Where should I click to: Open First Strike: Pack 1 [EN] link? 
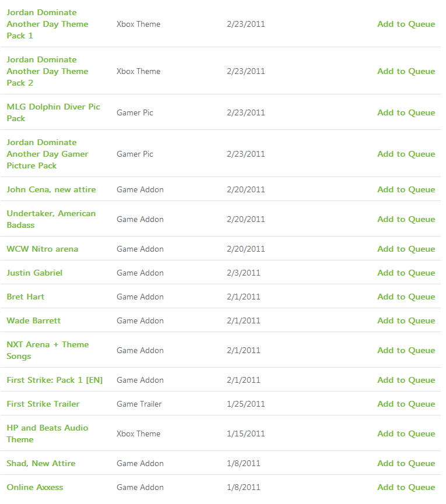[x=55, y=380]
